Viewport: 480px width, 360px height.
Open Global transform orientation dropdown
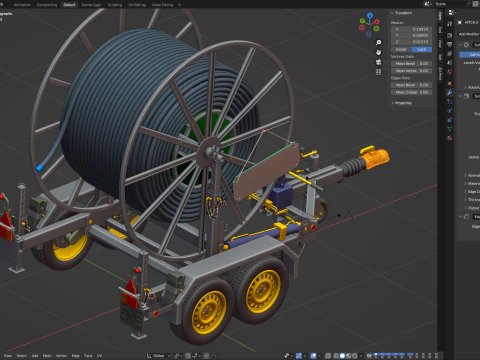coord(159,356)
